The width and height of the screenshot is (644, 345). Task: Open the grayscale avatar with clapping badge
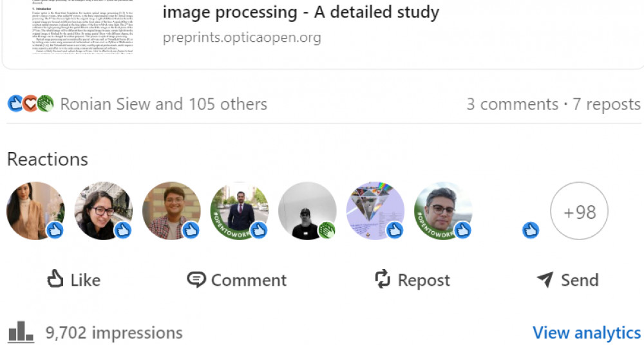pos(307,210)
